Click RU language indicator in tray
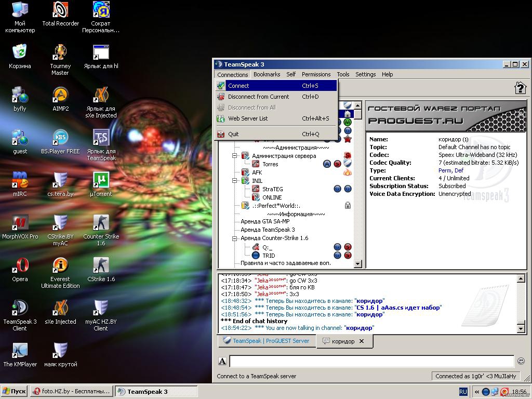This screenshot has width=532, height=399. tap(463, 392)
